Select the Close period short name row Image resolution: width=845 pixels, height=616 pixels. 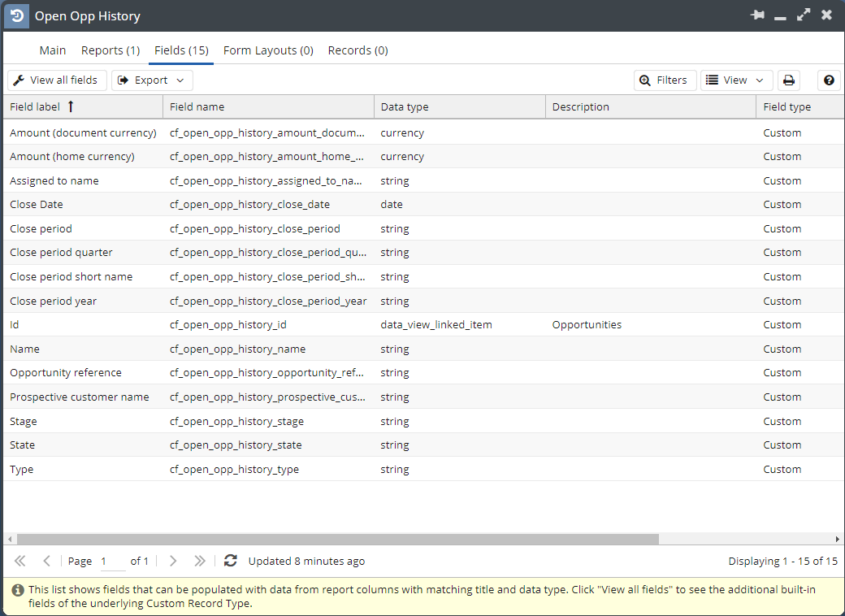(x=423, y=276)
